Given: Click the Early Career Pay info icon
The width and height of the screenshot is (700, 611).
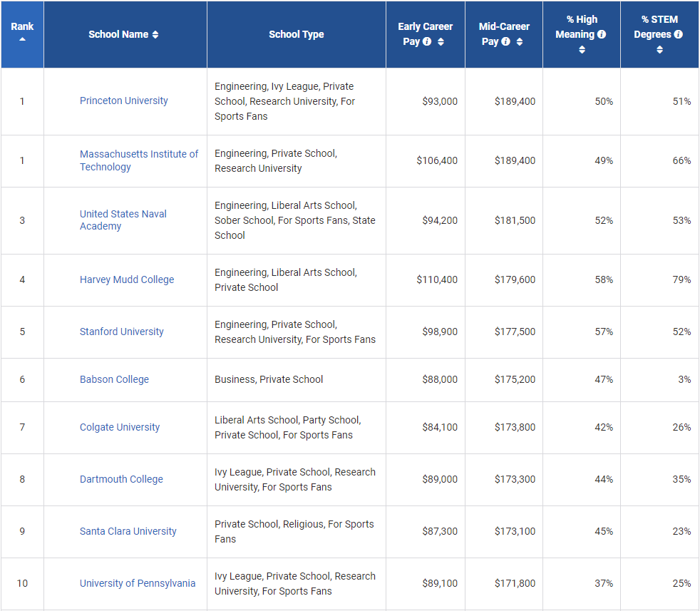Looking at the screenshot, I should click(x=427, y=42).
